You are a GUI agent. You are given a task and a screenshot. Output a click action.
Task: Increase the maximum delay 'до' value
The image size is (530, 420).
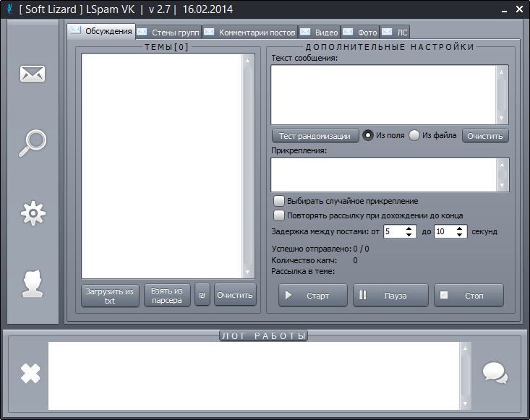(459, 228)
